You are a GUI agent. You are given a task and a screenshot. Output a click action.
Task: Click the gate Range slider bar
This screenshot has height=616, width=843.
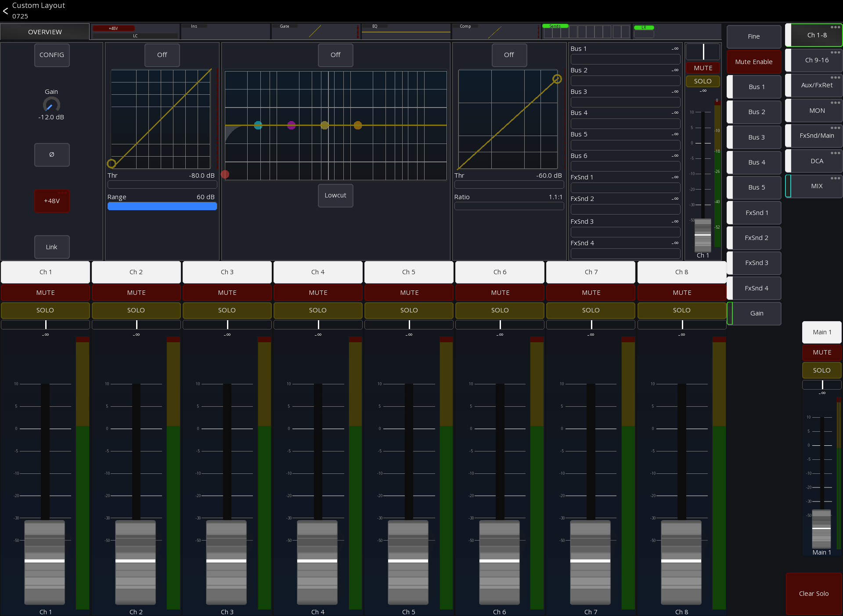(162, 206)
